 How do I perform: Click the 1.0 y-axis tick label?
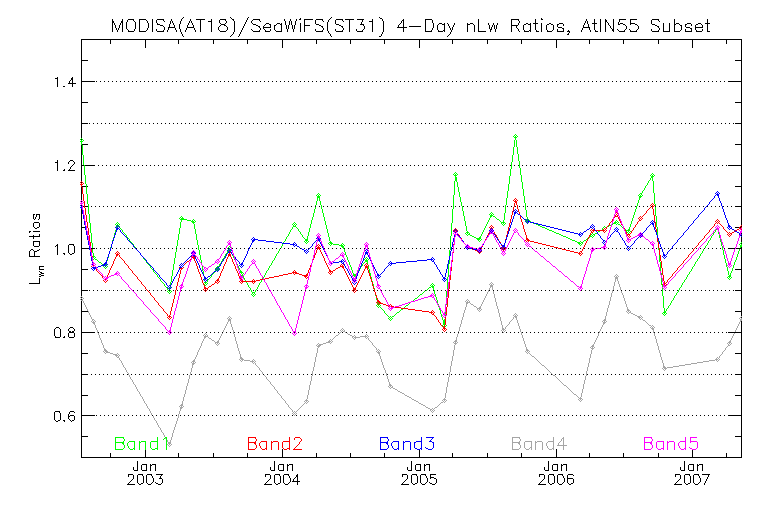64,249
